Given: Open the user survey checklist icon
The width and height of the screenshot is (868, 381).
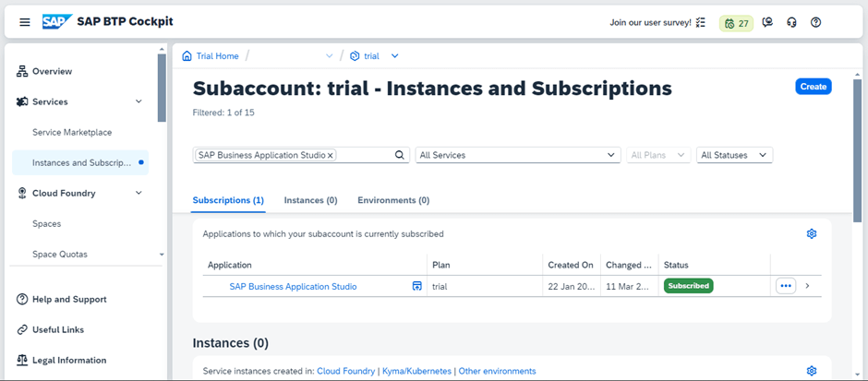Looking at the screenshot, I should [x=701, y=23].
